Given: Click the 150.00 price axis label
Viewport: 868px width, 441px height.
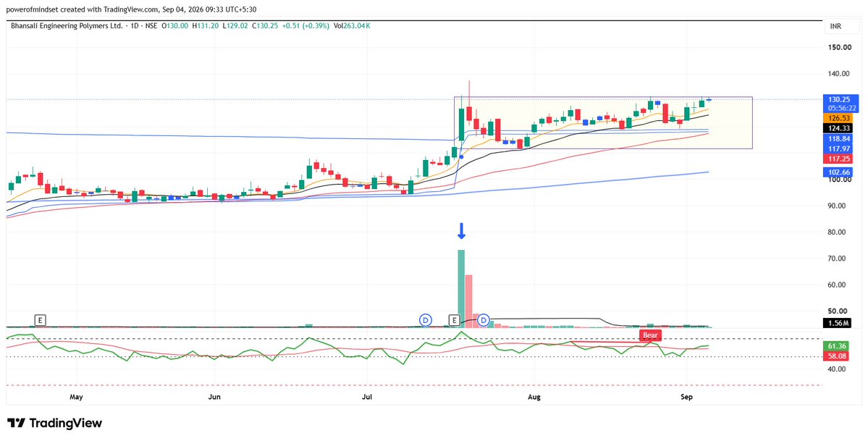Looking at the screenshot, I should click(x=840, y=48).
